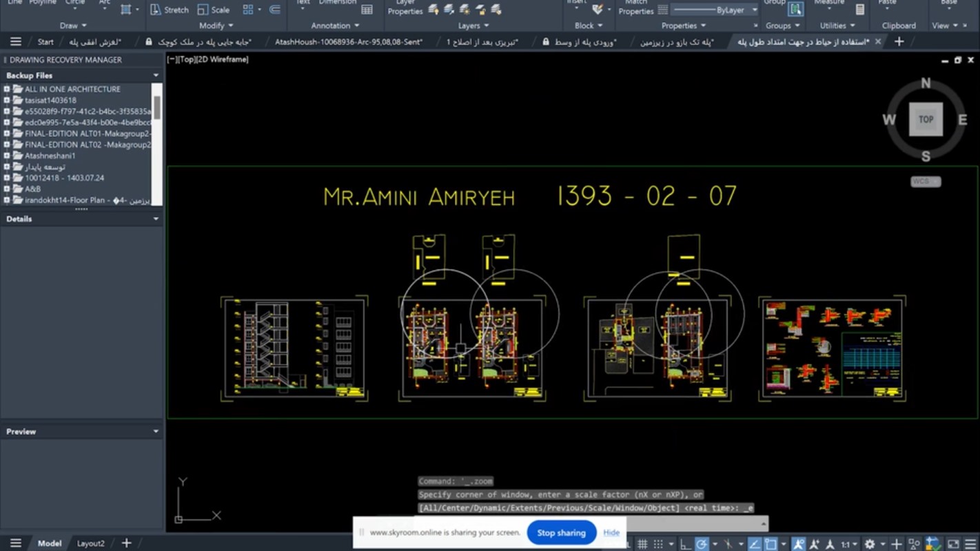980x551 pixels.
Task: Click the Offset icon in Modify panel
Action: pyautogui.click(x=274, y=10)
